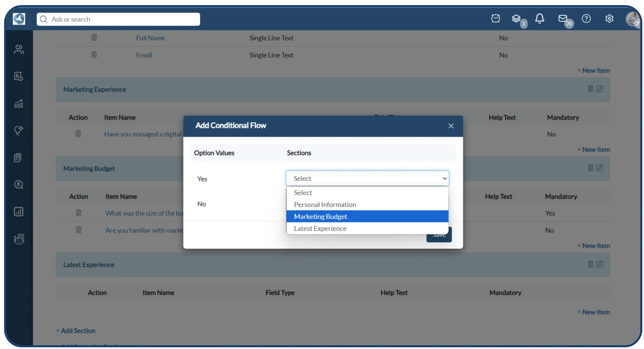Viewport: 644px width, 349px height.
Task: Click the Yes option value label
Action: [202, 179]
